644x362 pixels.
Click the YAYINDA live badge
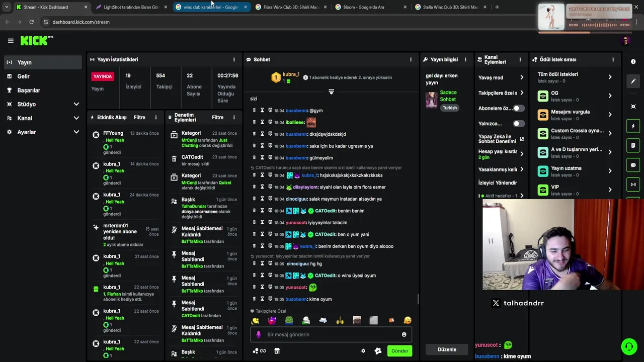click(x=103, y=76)
